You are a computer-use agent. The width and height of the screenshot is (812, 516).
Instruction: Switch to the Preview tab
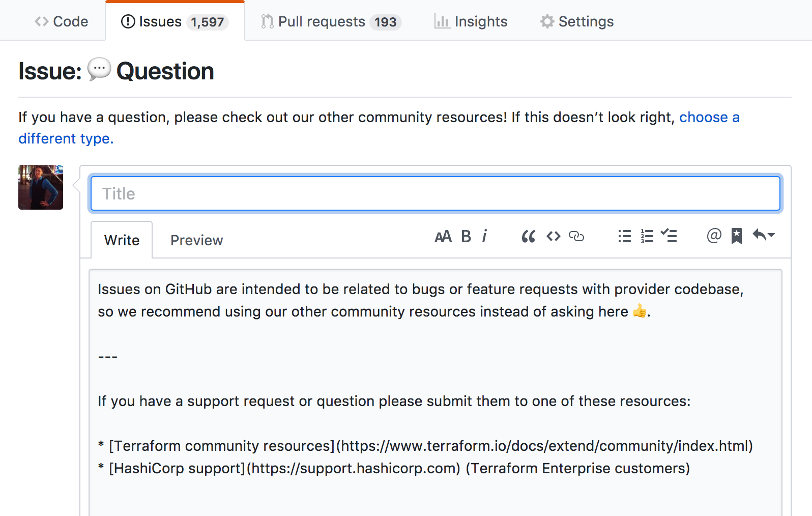pyautogui.click(x=196, y=240)
